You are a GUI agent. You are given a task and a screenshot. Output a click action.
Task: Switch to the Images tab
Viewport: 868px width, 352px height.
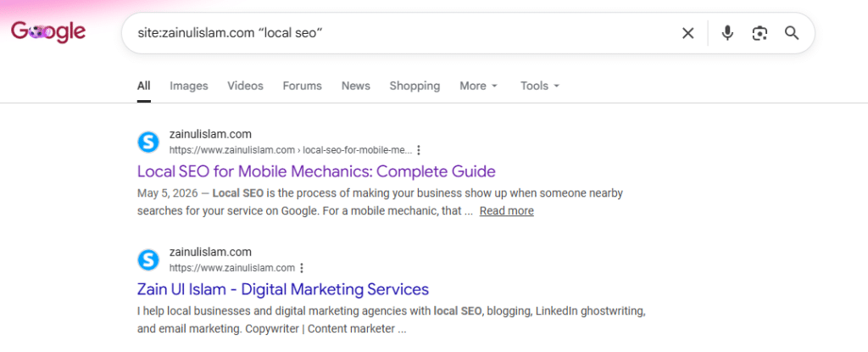click(189, 86)
